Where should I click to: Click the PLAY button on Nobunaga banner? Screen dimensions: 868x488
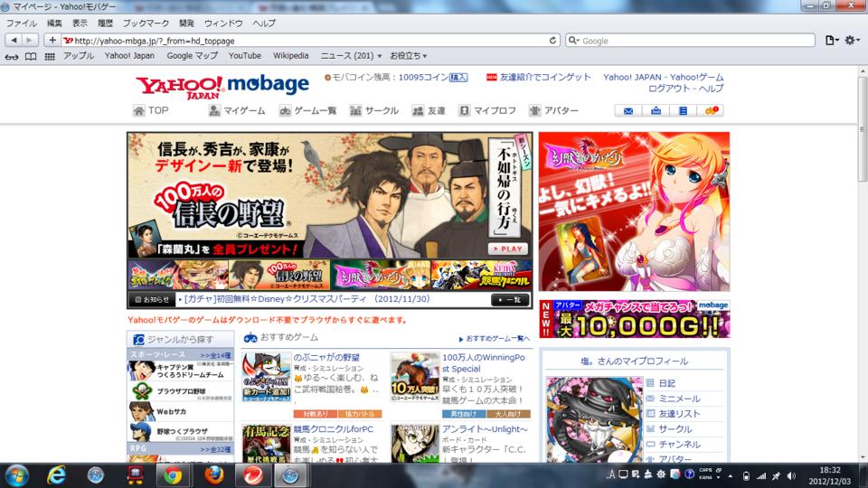(507, 249)
